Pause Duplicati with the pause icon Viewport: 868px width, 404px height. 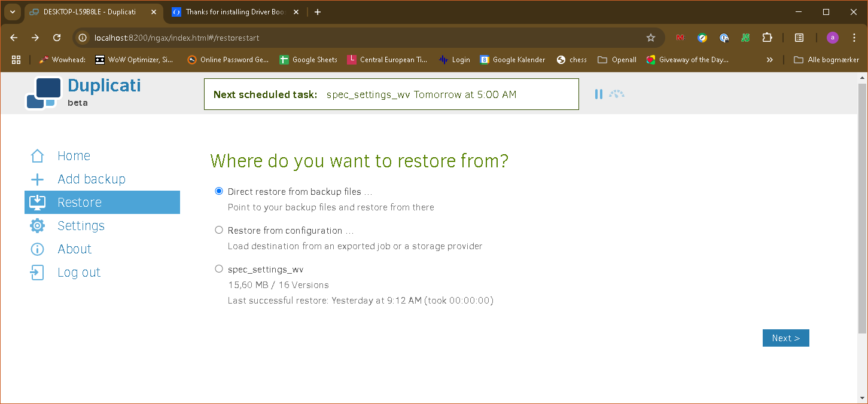[598, 94]
